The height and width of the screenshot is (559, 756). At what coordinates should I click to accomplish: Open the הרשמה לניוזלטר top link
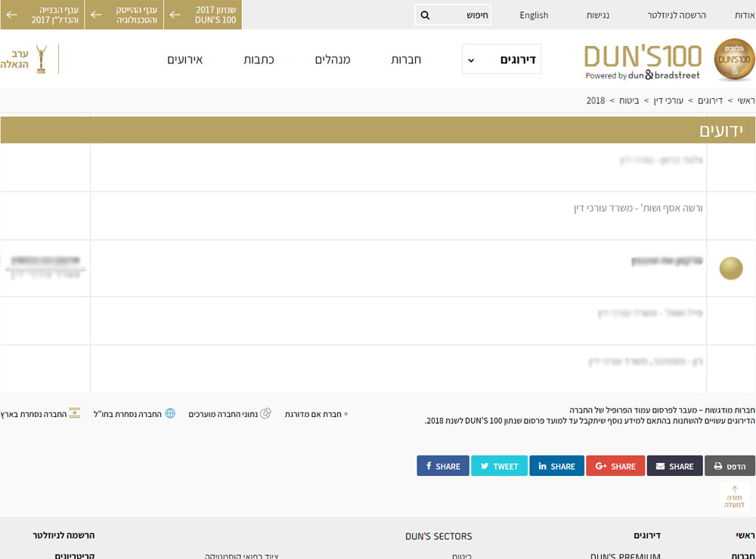click(677, 15)
